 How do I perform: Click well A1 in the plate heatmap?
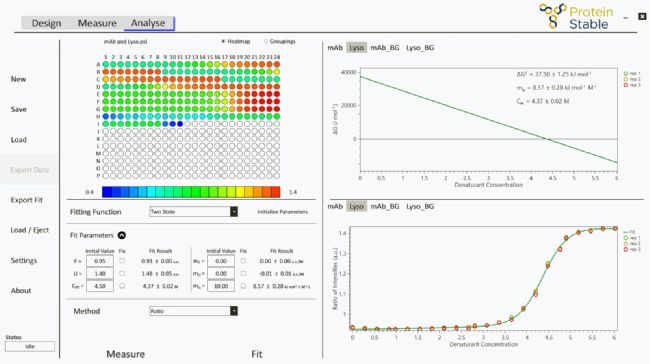pyautogui.click(x=106, y=64)
